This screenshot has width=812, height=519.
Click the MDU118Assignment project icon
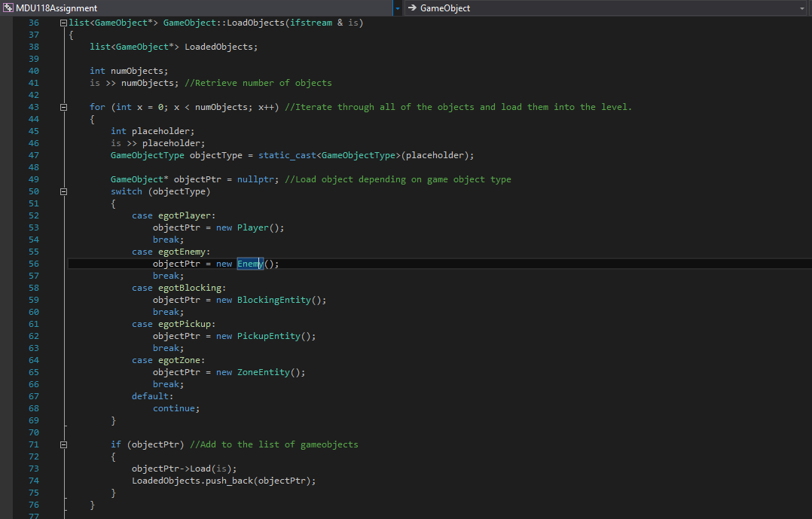(x=8, y=8)
